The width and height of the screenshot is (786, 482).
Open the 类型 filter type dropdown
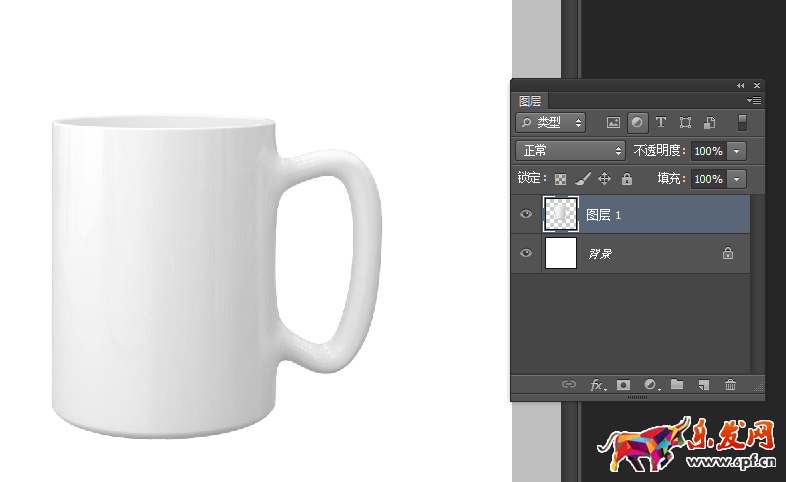point(550,123)
